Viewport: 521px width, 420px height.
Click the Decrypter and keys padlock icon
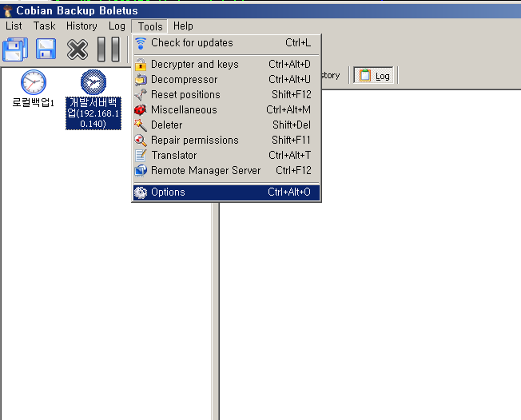tap(141, 65)
